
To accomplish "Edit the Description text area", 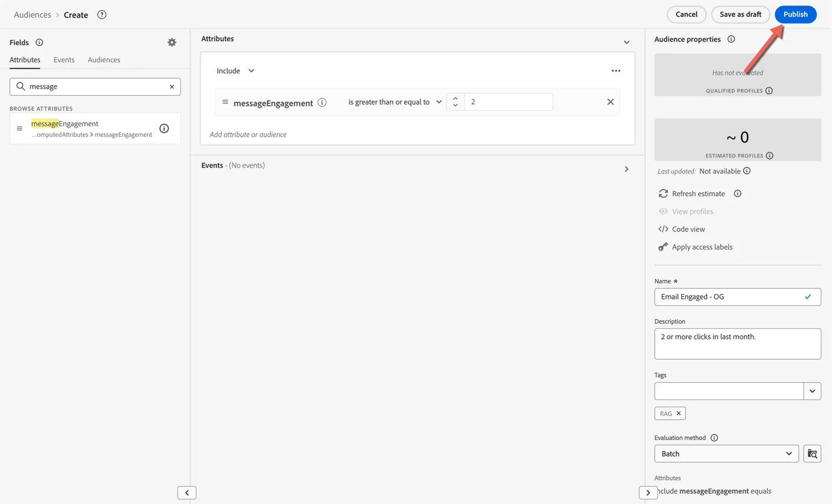I will (x=737, y=343).
